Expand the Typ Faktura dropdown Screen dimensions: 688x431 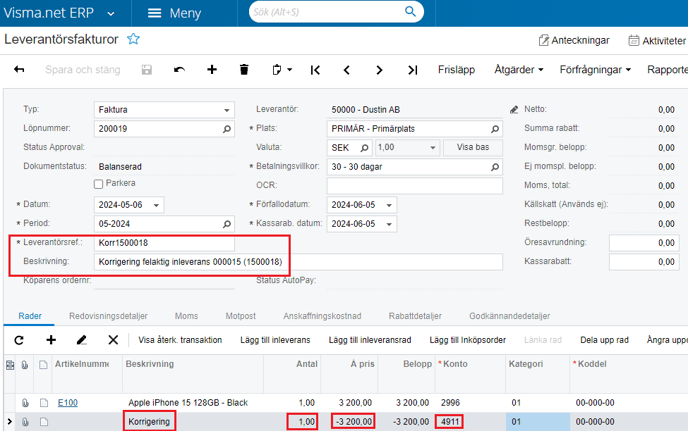[226, 110]
